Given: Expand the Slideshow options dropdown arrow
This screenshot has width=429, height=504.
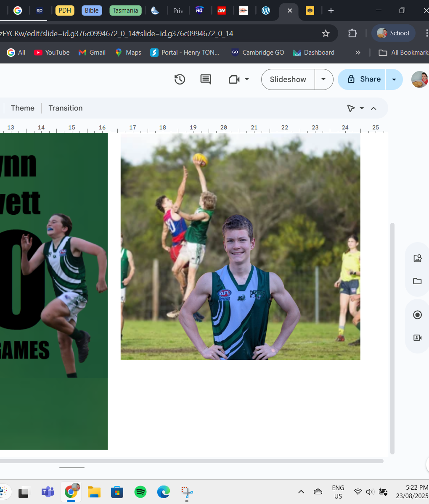Looking at the screenshot, I should coord(323,79).
